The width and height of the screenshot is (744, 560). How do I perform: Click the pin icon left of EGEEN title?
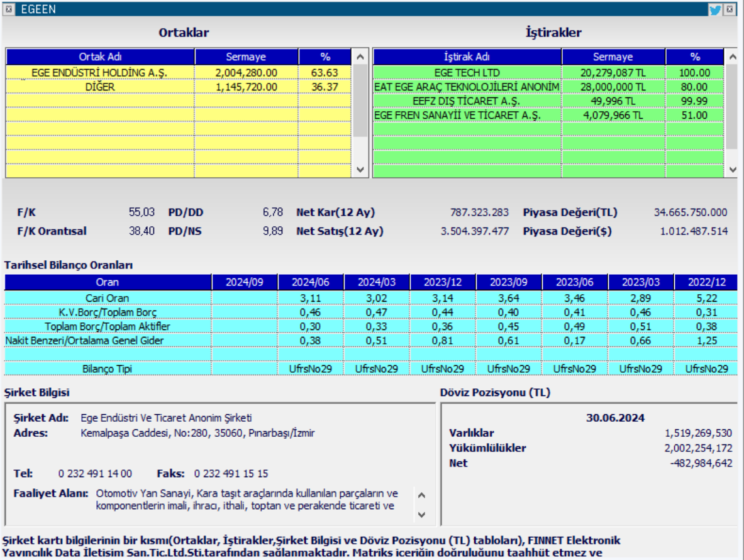pos(9,9)
